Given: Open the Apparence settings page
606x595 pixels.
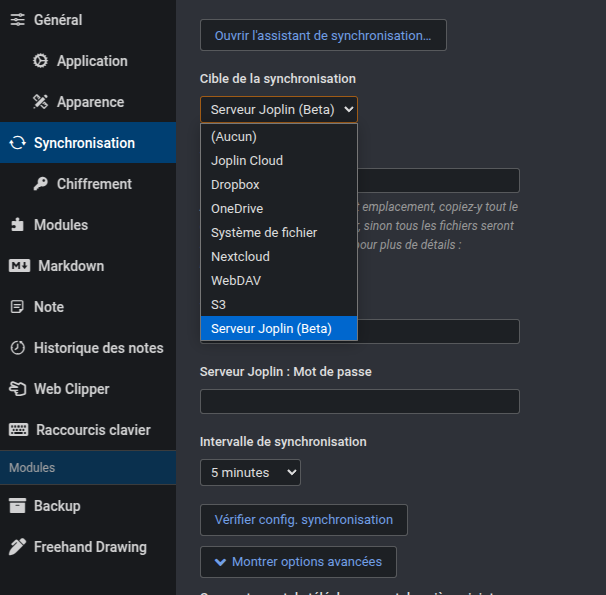Looking at the screenshot, I should point(88,102).
